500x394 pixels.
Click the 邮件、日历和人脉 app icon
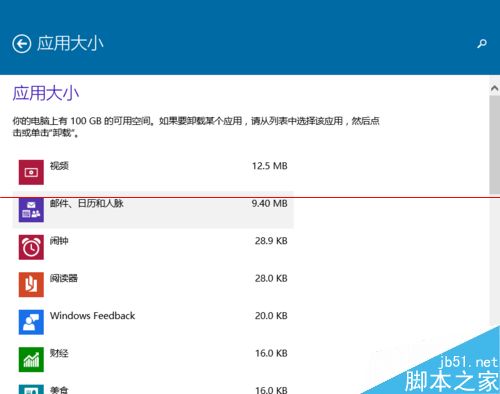pos(31,210)
